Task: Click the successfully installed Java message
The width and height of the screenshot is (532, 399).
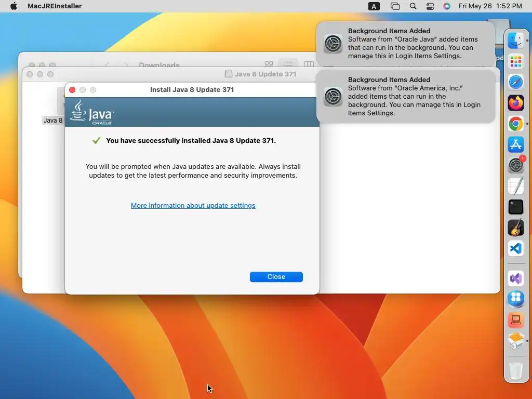Action: tap(191, 140)
